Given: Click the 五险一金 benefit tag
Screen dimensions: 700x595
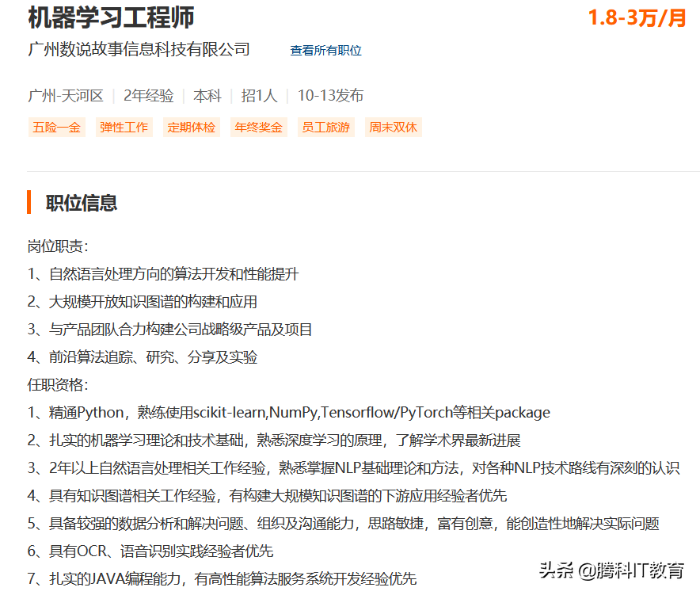Looking at the screenshot, I should pyautogui.click(x=56, y=127).
